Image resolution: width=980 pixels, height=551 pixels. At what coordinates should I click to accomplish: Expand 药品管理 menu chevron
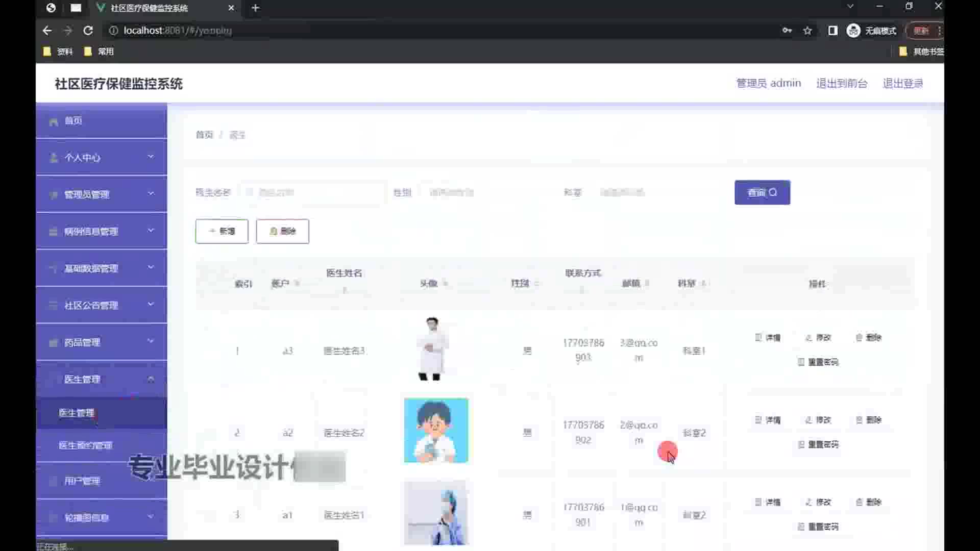pos(151,341)
